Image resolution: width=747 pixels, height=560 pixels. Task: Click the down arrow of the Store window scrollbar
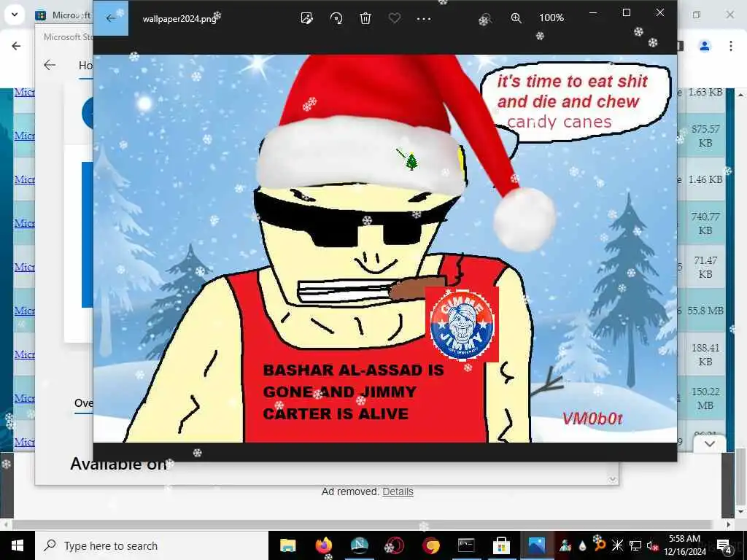click(613, 480)
